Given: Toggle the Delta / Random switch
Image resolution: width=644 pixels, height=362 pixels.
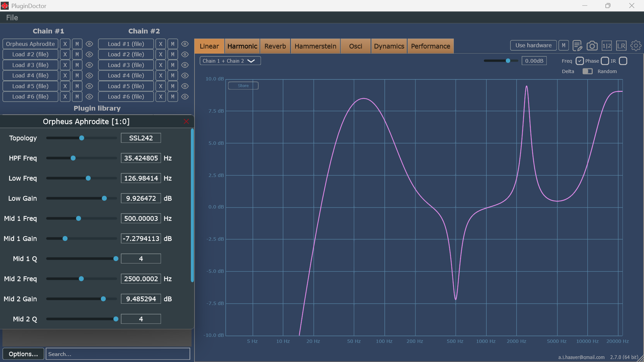Looking at the screenshot, I should [x=587, y=71].
